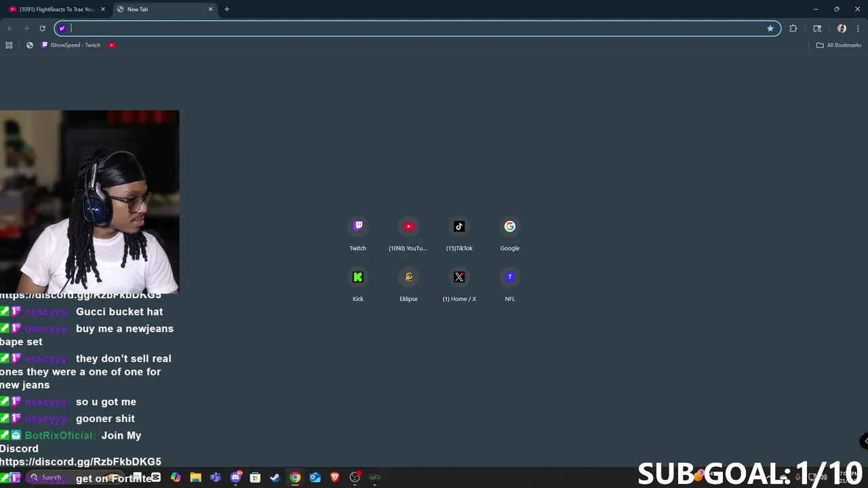The width and height of the screenshot is (868, 488).
Task: Open the Apps grid in bookmarks bar
Action: coord(9,45)
